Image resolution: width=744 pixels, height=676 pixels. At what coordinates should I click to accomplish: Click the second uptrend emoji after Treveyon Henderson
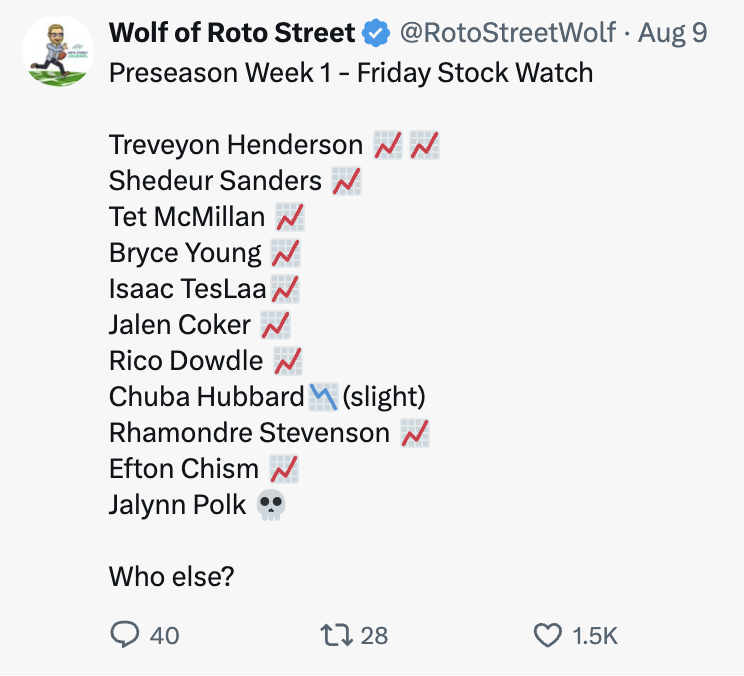pyautogui.click(x=425, y=145)
